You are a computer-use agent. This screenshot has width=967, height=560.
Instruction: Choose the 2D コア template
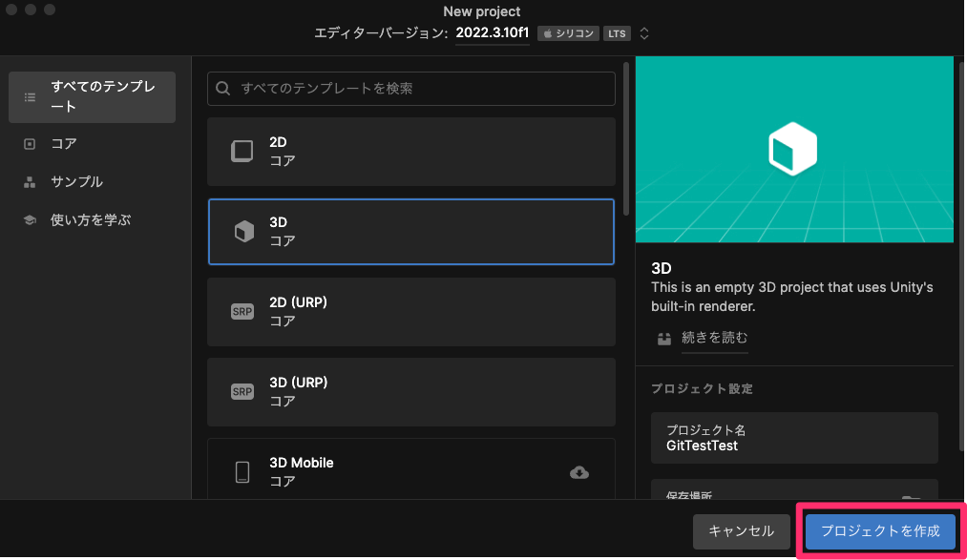411,152
